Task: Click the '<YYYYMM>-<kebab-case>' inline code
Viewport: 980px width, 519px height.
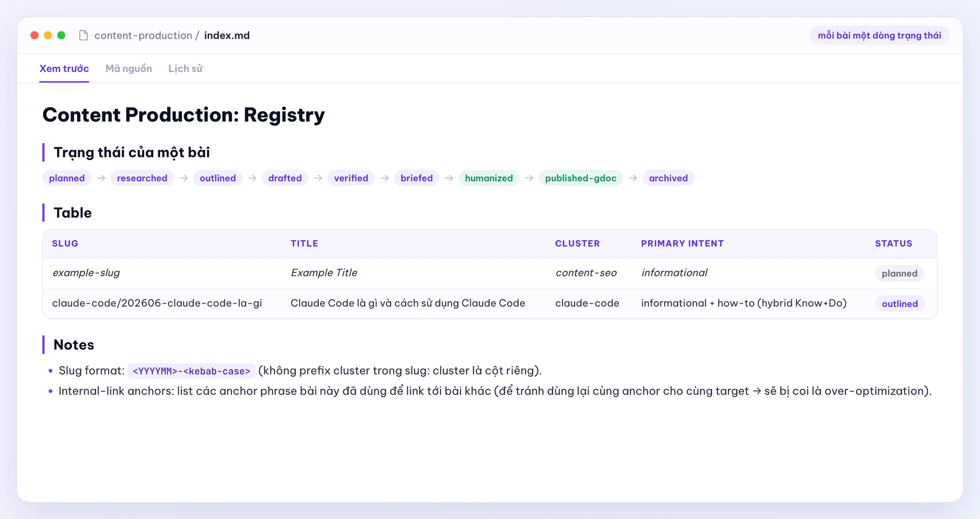Action: [x=192, y=371]
